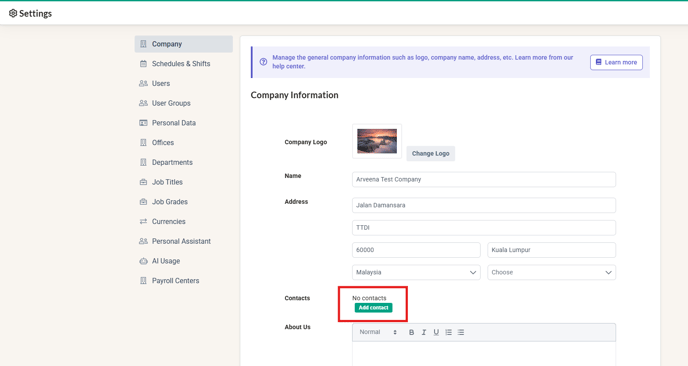The image size is (688, 366).
Task: Open the Normal text style dropdown
Action: click(378, 332)
